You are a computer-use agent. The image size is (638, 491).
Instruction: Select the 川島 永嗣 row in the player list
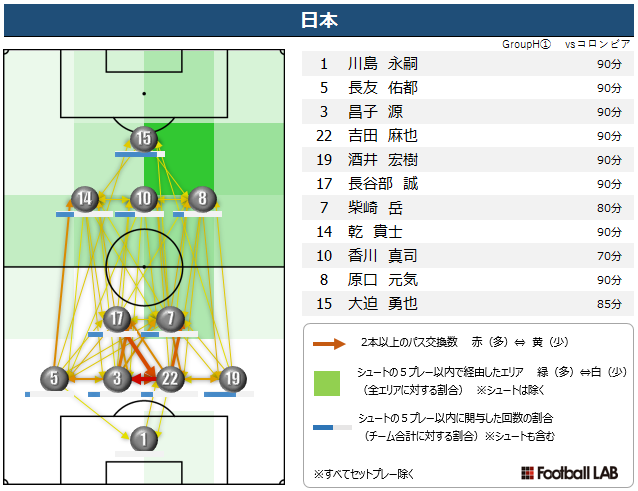click(468, 64)
